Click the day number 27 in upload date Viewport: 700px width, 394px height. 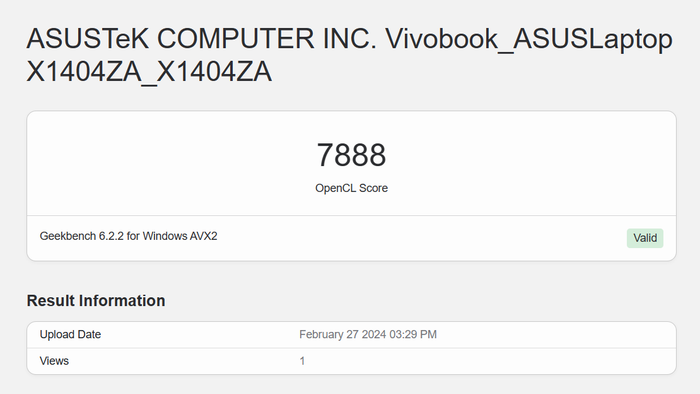(x=352, y=335)
